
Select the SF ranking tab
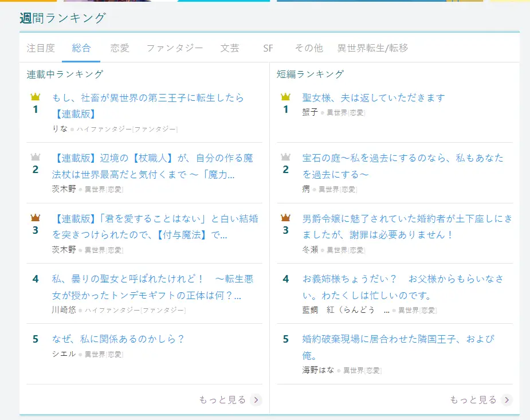pos(268,48)
